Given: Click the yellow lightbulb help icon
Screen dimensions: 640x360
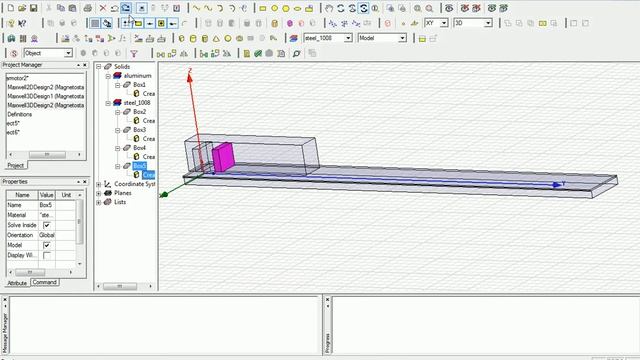Looking at the screenshot, I should pos(11,23).
